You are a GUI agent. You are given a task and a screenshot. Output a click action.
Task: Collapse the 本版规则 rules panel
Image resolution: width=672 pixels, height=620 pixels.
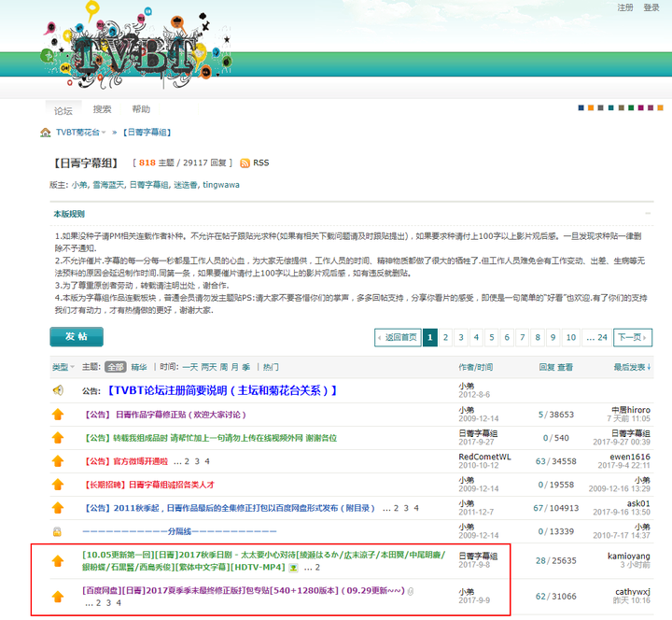click(x=648, y=214)
